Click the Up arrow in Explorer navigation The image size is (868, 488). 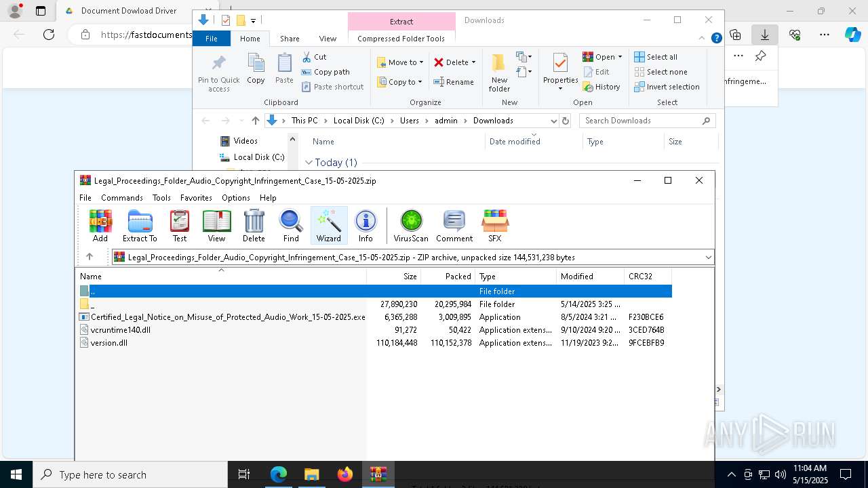pyautogui.click(x=256, y=121)
